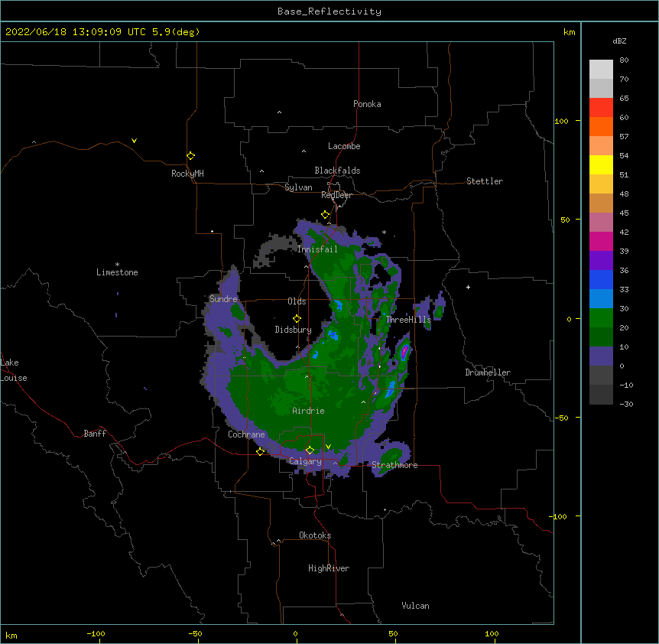Select the HighRiver label

(x=329, y=568)
